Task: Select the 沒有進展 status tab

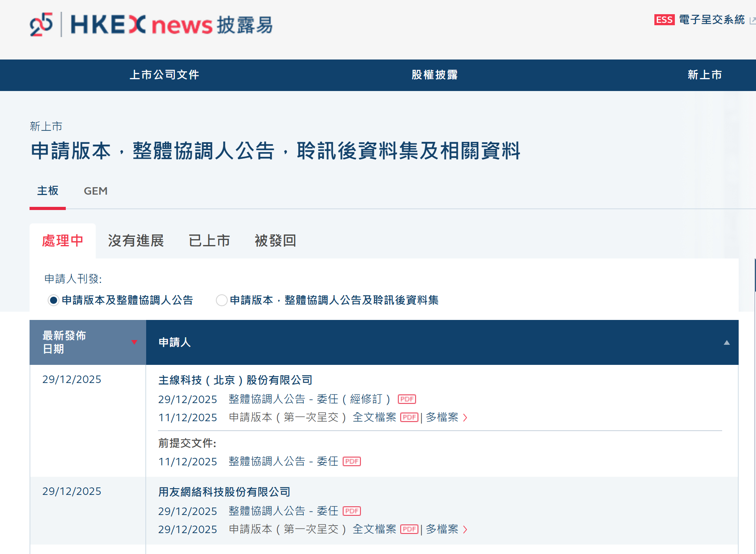Action: pos(136,241)
